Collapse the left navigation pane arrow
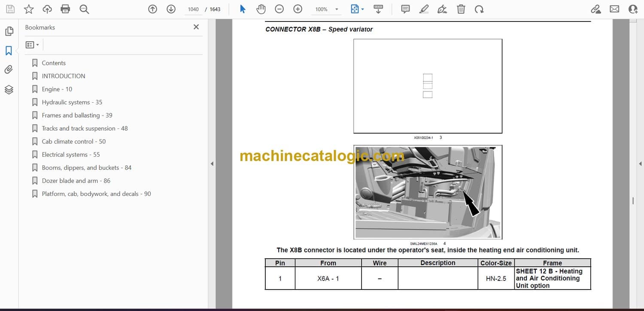 click(212, 164)
